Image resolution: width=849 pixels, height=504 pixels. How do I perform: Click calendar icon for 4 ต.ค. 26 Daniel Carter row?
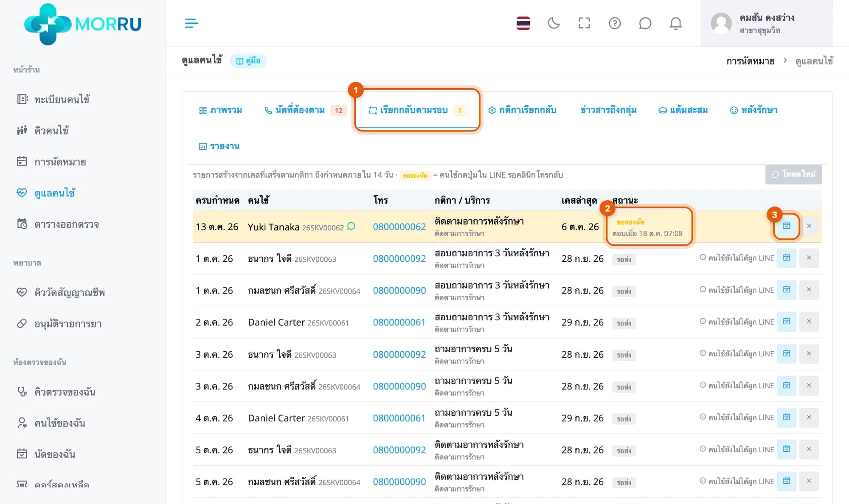(x=786, y=417)
